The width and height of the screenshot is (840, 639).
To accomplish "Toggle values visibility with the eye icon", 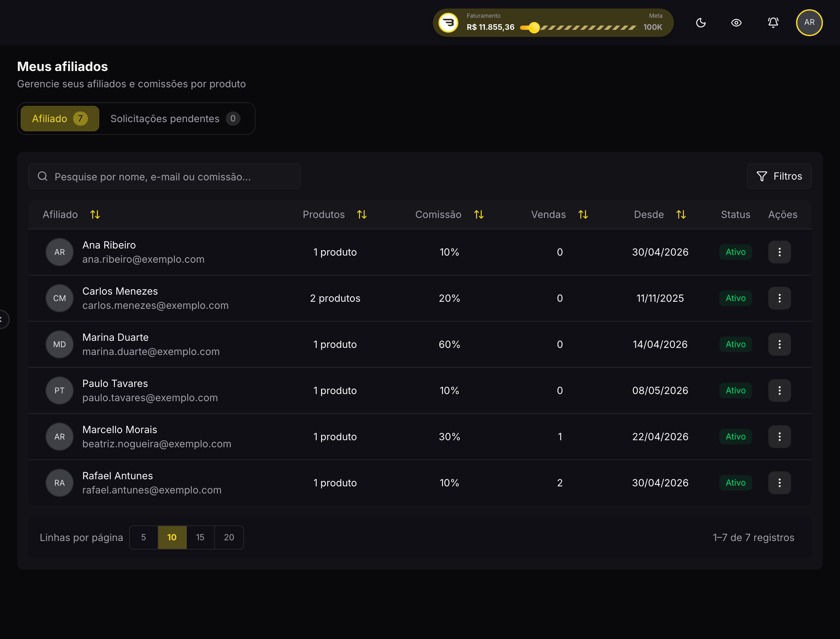I will point(736,23).
